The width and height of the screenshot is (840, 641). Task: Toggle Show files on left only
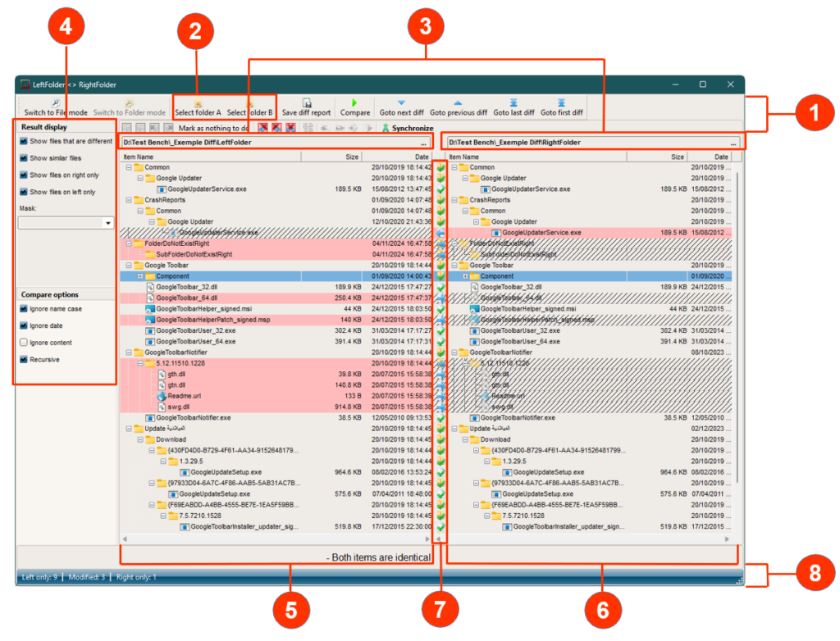(24, 192)
